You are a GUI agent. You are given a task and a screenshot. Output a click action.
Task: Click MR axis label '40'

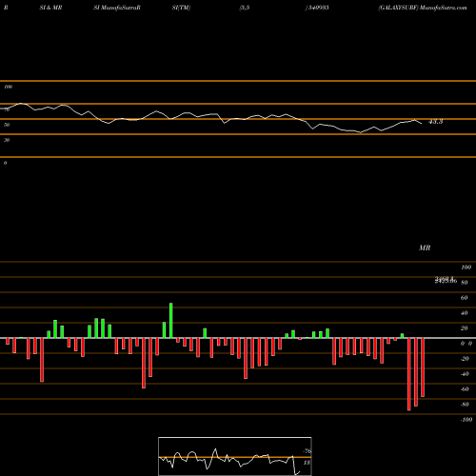[464, 313]
